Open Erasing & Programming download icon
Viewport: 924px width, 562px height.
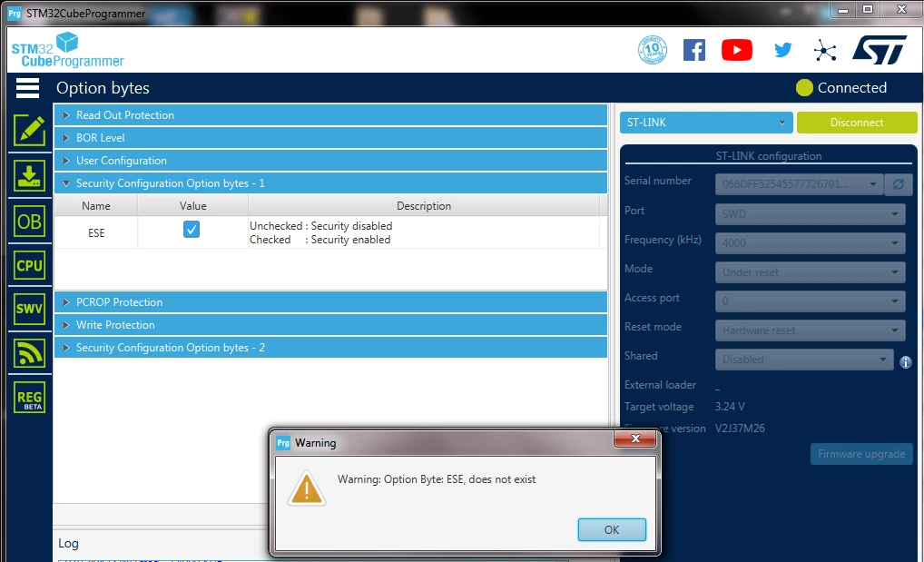coord(29,176)
